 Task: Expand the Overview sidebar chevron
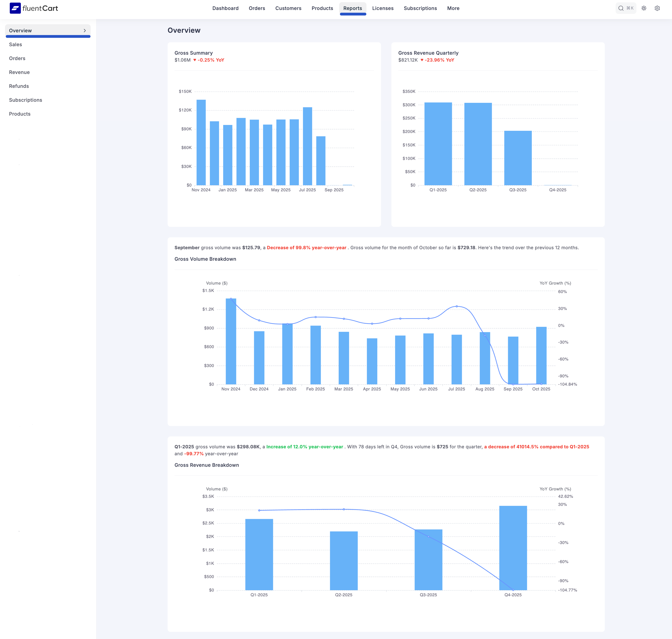tap(85, 31)
